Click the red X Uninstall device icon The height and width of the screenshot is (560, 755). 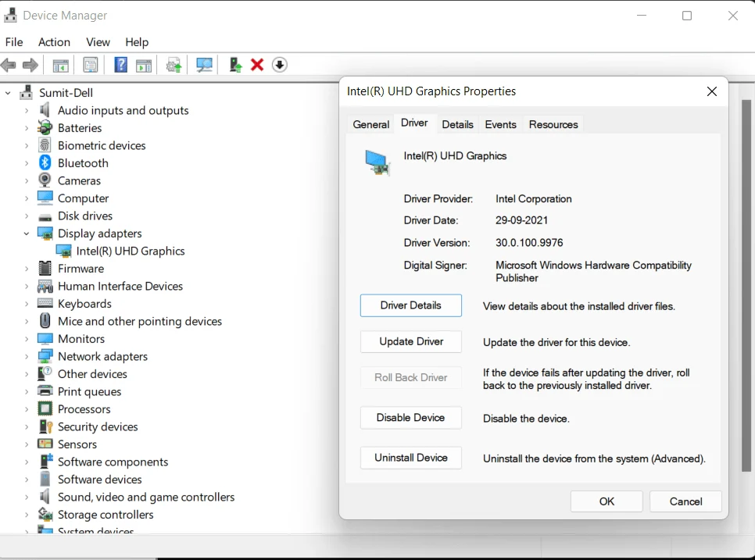coord(257,65)
